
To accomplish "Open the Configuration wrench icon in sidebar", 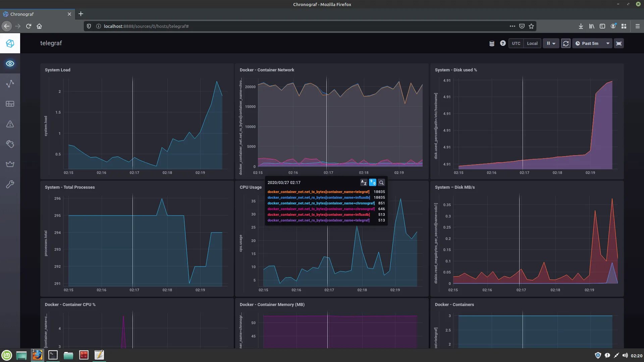I will point(10,184).
